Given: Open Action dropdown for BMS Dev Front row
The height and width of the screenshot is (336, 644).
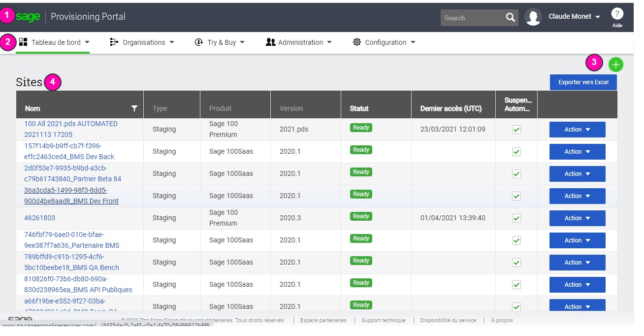Looking at the screenshot, I should coord(577,196).
